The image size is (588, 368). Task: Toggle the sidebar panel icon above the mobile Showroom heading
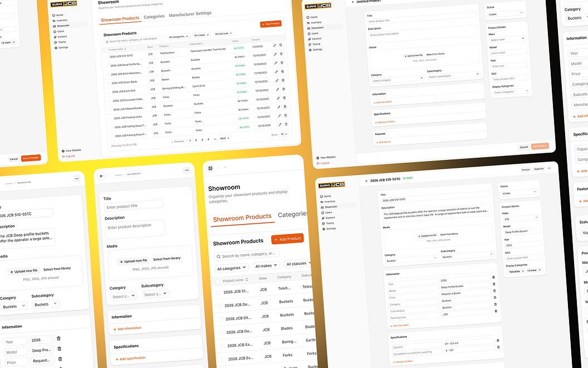pos(210,168)
